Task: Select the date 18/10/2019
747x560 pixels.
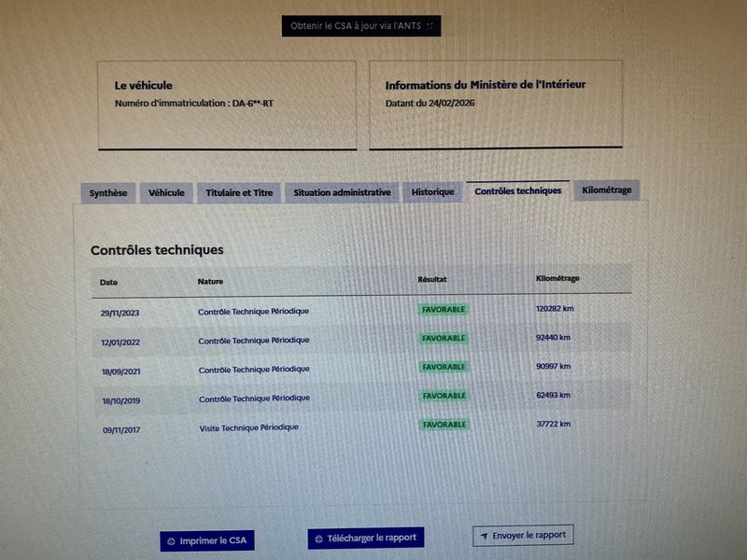Action: (121, 401)
